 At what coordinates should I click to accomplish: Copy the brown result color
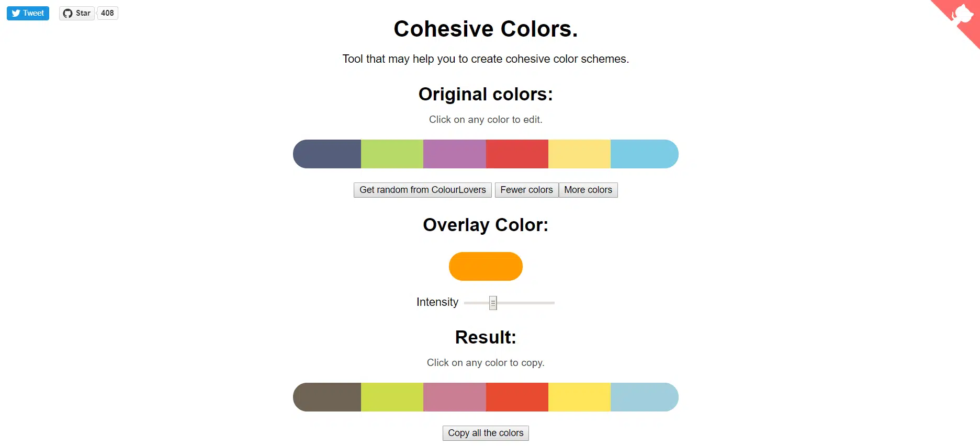click(x=328, y=397)
